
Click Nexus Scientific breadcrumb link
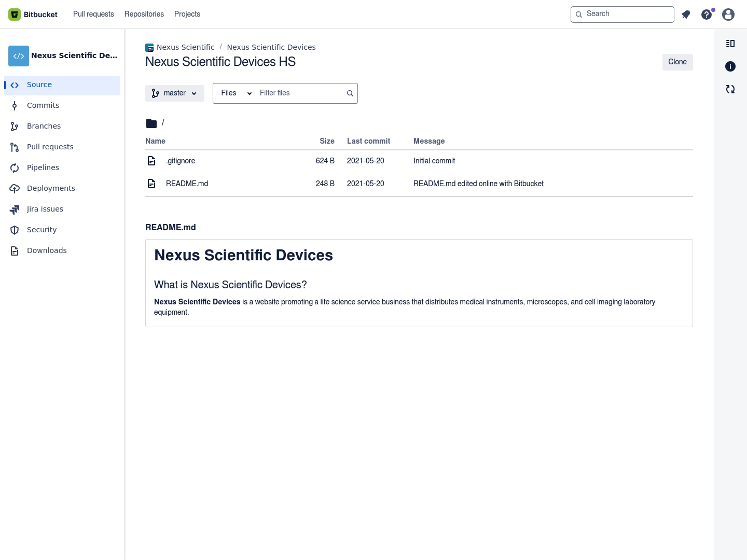coord(185,47)
